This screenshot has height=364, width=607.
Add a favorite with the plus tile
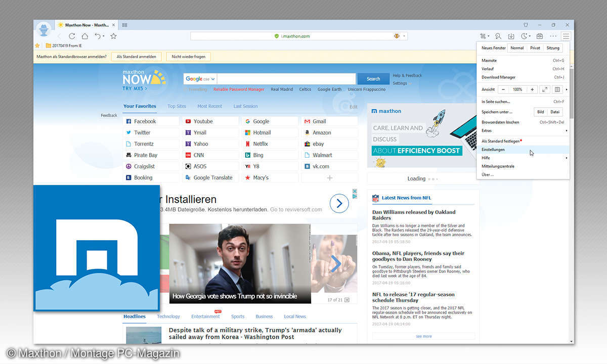point(329,177)
